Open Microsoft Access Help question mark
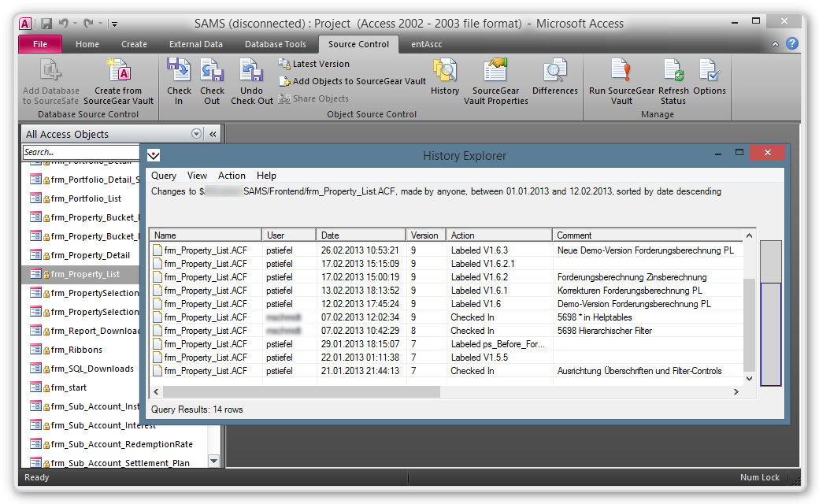The height and width of the screenshot is (504, 819). click(x=792, y=43)
